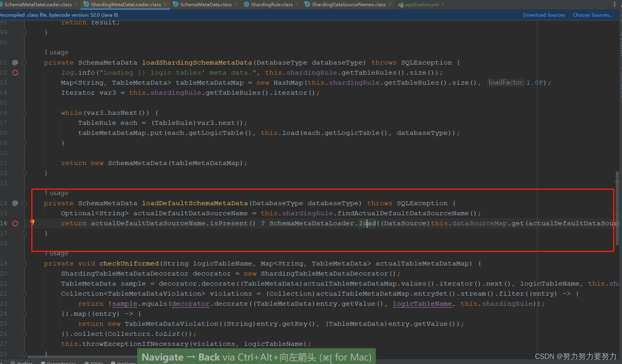The height and width of the screenshot is (364, 622).
Task: Click the Download Sources link
Action: point(544,15)
